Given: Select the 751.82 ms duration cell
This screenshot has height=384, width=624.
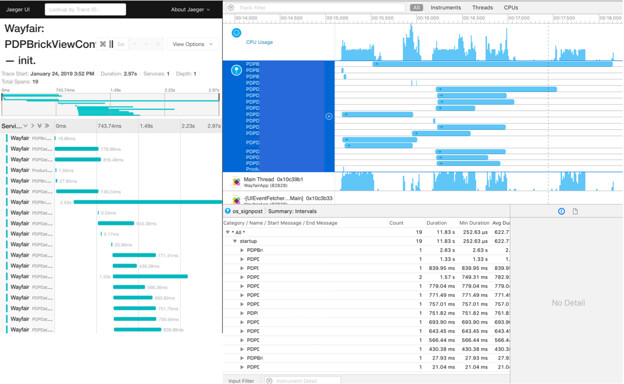Looking at the screenshot, I should tap(441, 313).
